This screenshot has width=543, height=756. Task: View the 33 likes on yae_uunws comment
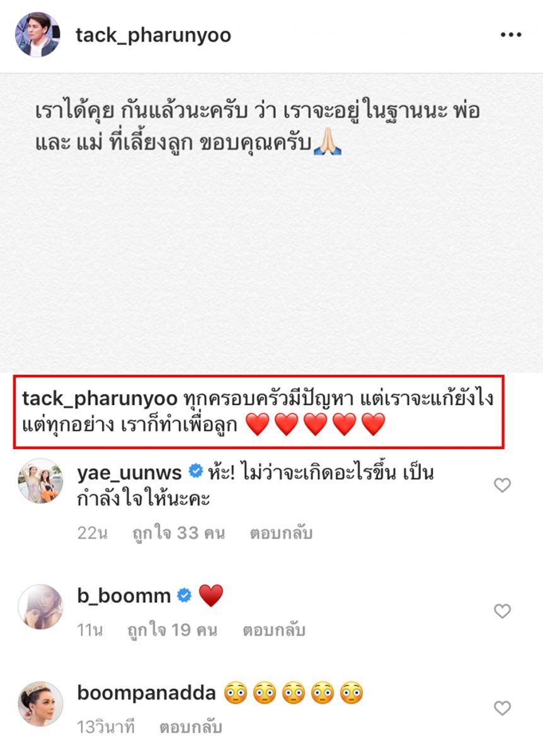coord(178,533)
